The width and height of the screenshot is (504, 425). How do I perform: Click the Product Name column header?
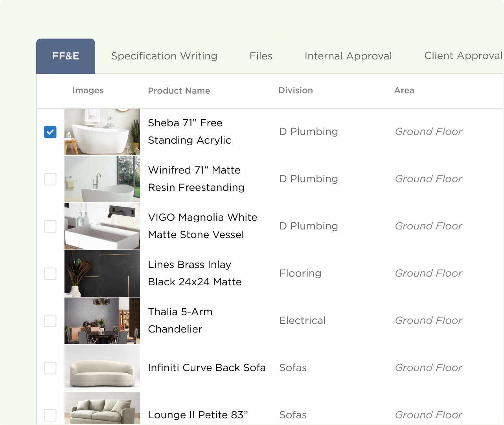[179, 91]
